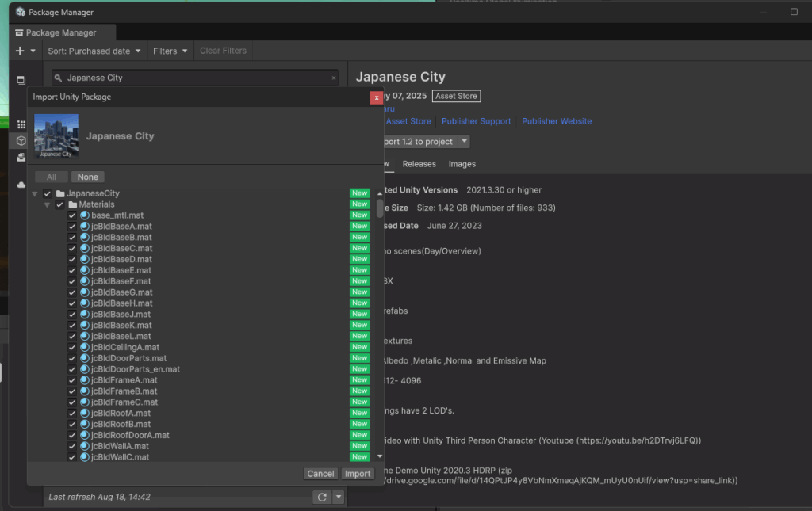Viewport: 812px width, 511px height.
Task: Toggle the jcBldCeilingA.mat checkbox
Action: pos(72,347)
